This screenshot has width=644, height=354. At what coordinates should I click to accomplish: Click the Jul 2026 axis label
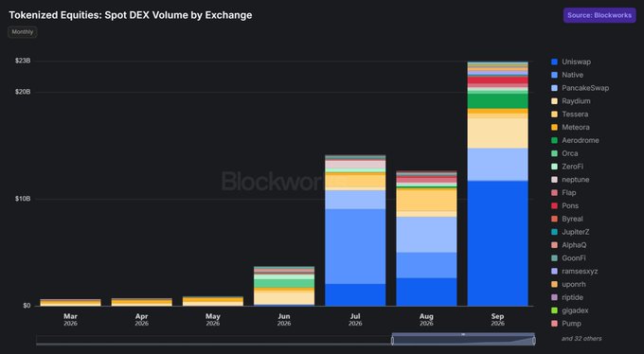click(355, 320)
